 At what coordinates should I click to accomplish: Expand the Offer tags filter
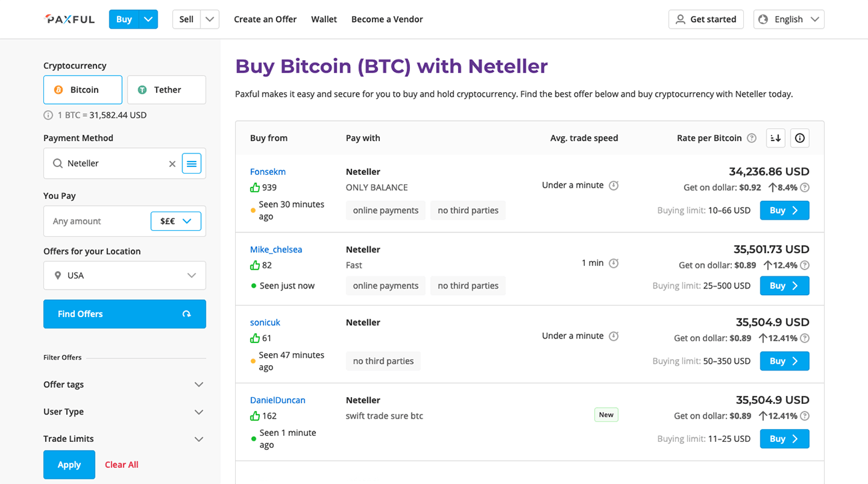[x=124, y=385]
